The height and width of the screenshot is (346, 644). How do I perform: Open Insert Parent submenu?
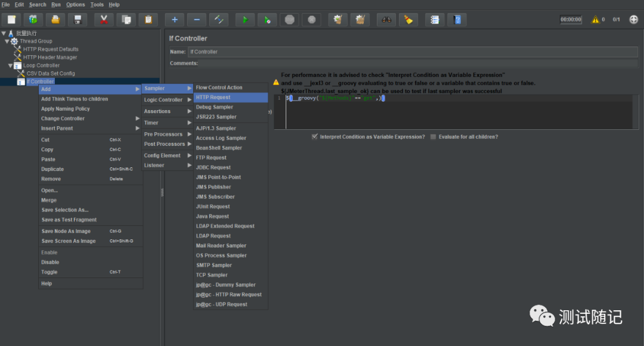(x=90, y=128)
